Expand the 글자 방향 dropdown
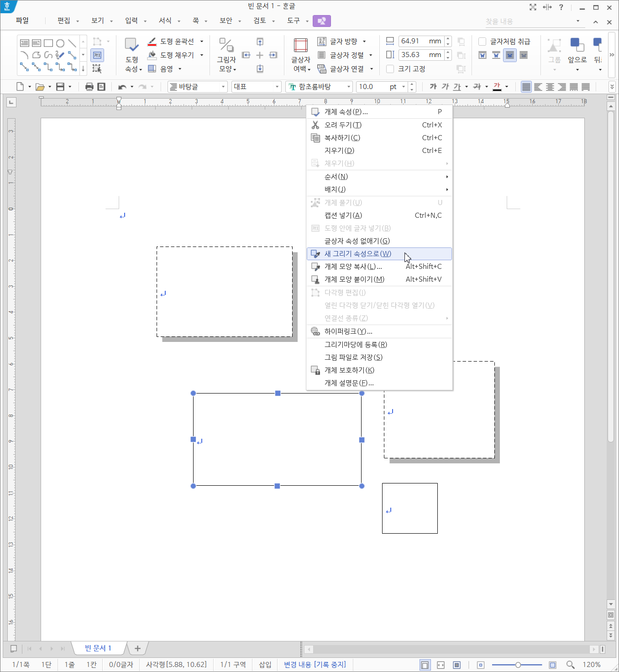This screenshot has width=619, height=672. 364,42
